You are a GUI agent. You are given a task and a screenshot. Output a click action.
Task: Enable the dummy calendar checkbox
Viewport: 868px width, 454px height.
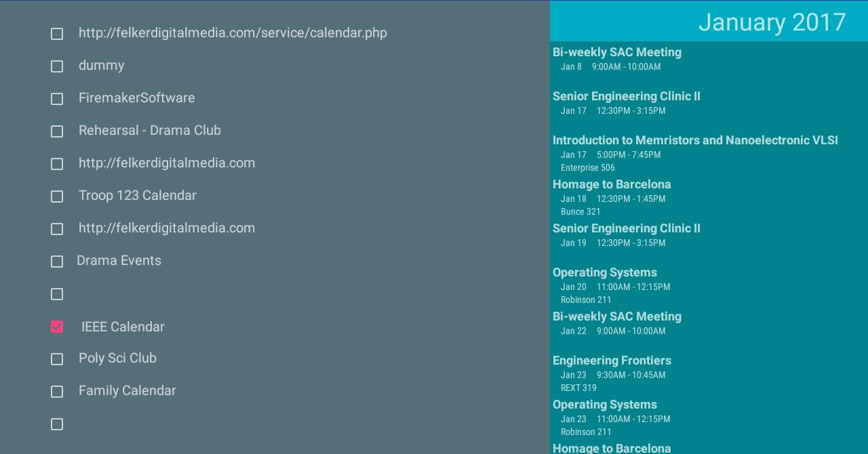pyautogui.click(x=57, y=66)
